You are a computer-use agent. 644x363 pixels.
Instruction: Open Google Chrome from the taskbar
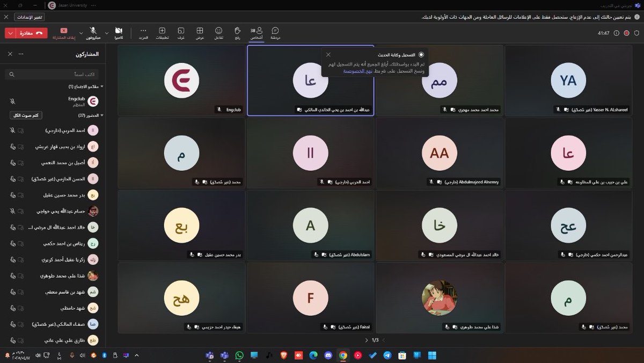click(x=343, y=355)
